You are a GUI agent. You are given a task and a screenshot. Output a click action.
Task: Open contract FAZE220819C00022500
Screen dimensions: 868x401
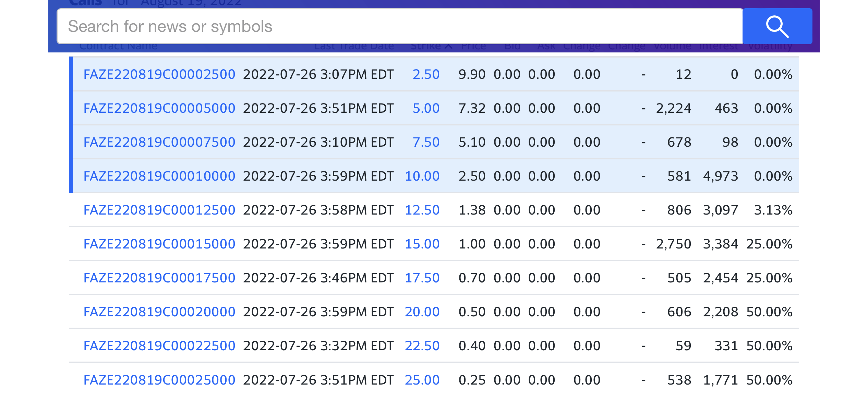coord(159,346)
